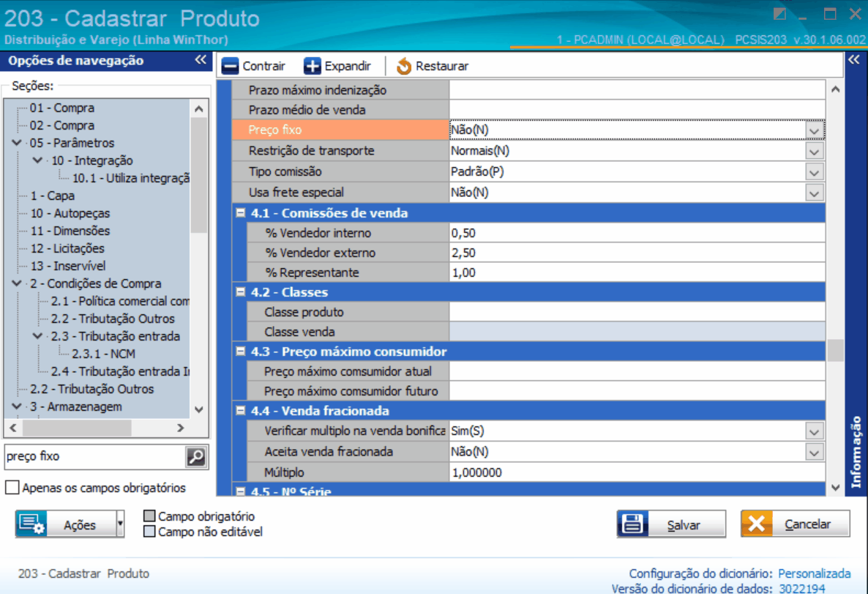The height and width of the screenshot is (594, 868).
Task: Click the Salvar floppy disk icon
Action: point(633,524)
